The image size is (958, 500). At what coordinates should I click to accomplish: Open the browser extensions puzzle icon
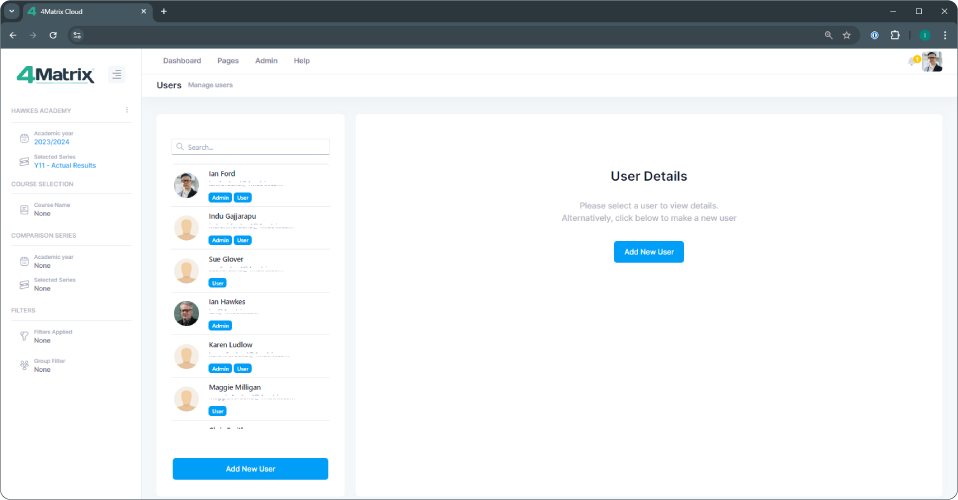[895, 35]
